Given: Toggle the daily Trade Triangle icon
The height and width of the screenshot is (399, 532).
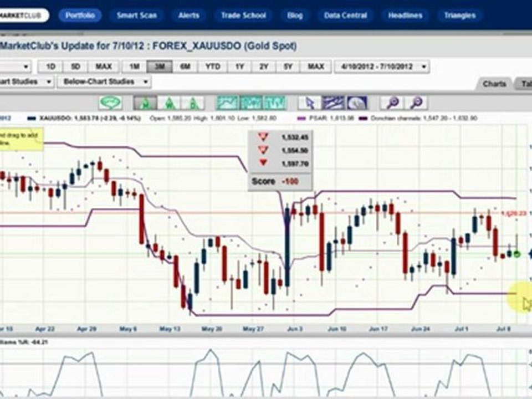Looking at the screenshot, I should click(193, 103).
